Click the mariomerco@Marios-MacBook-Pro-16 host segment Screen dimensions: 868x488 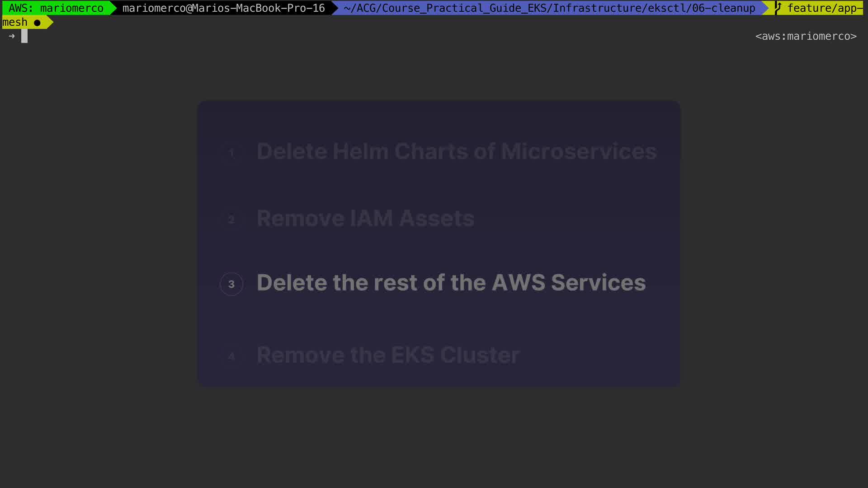(223, 8)
